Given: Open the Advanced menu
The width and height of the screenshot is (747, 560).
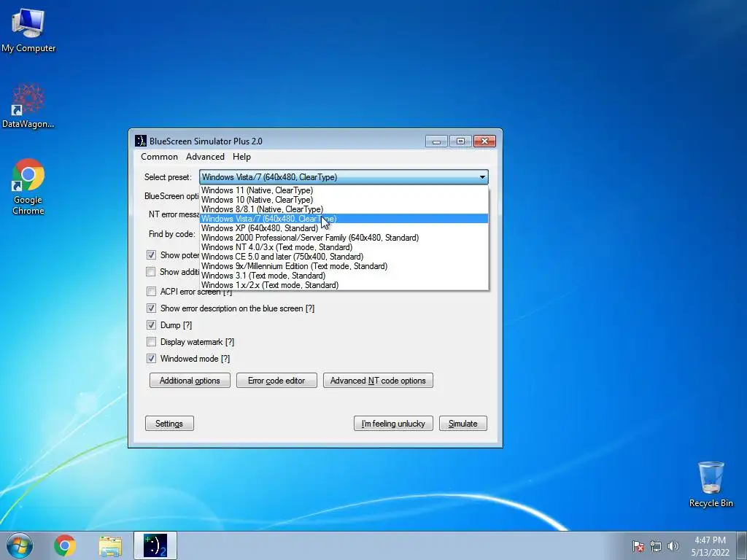Looking at the screenshot, I should coord(205,157).
